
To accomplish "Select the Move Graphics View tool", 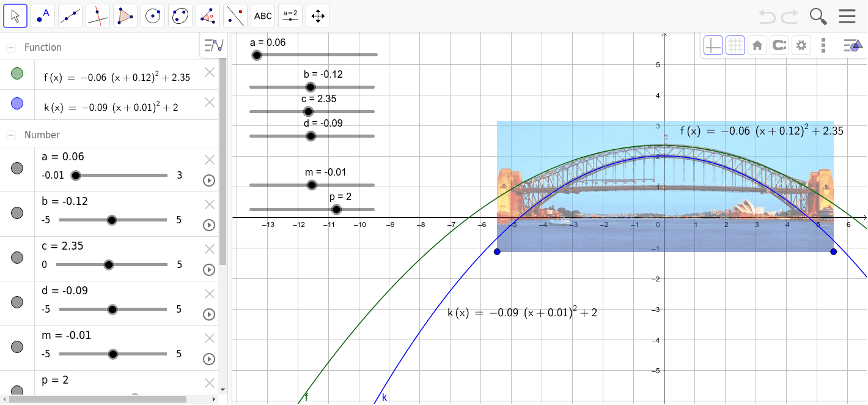I will 318,16.
